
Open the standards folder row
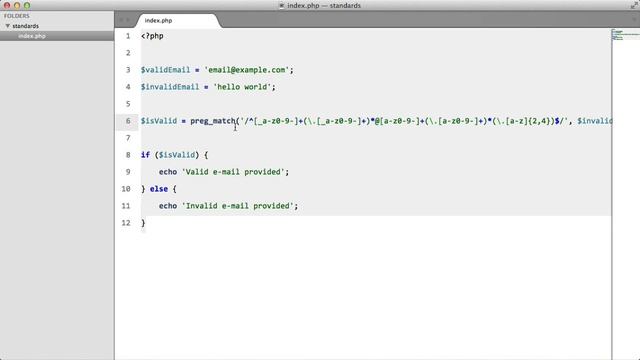pos(57,26)
